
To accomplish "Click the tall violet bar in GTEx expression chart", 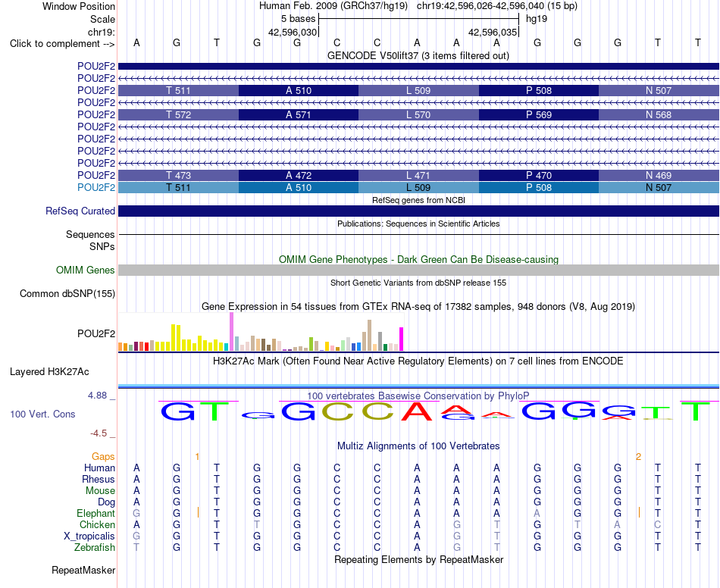I will 231,332.
